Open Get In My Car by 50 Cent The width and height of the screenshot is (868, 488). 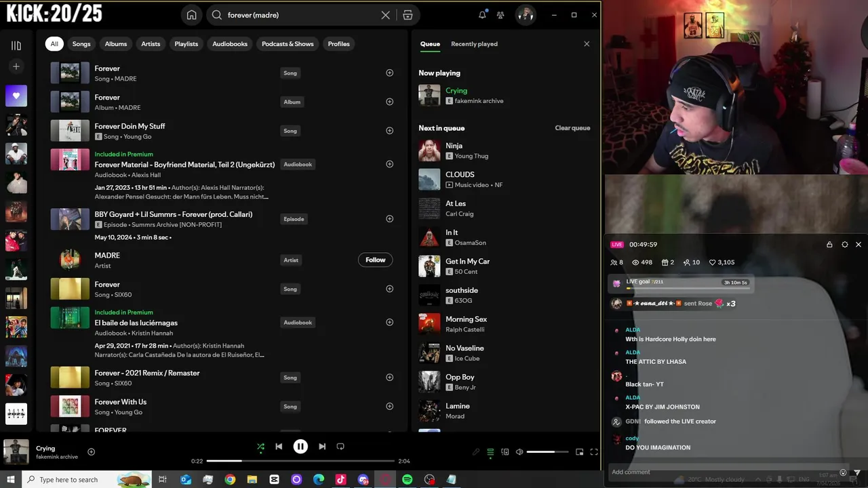point(504,266)
